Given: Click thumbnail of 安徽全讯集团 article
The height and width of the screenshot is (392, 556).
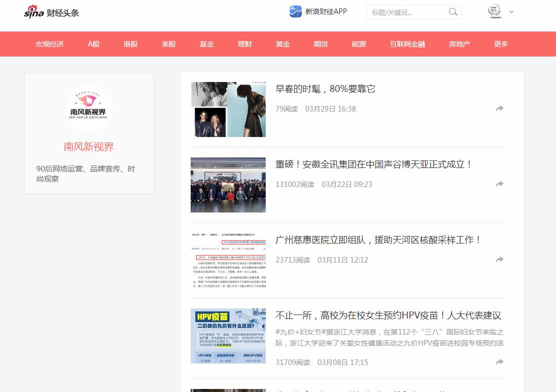Looking at the screenshot, I should (228, 185).
